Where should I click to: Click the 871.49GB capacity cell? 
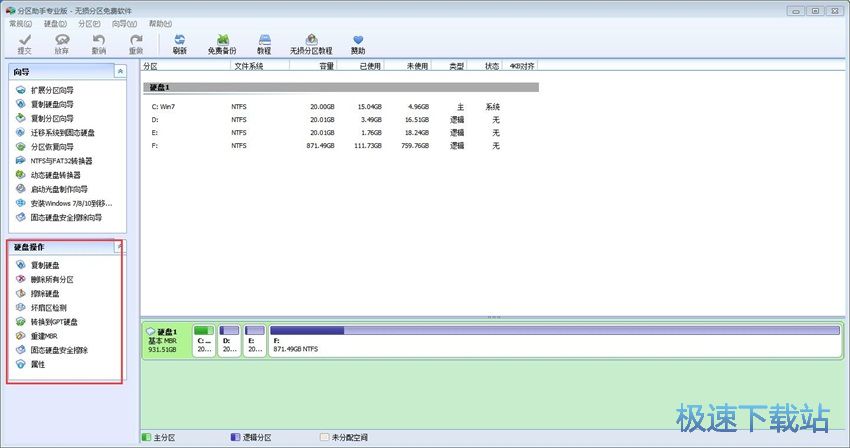(320, 145)
